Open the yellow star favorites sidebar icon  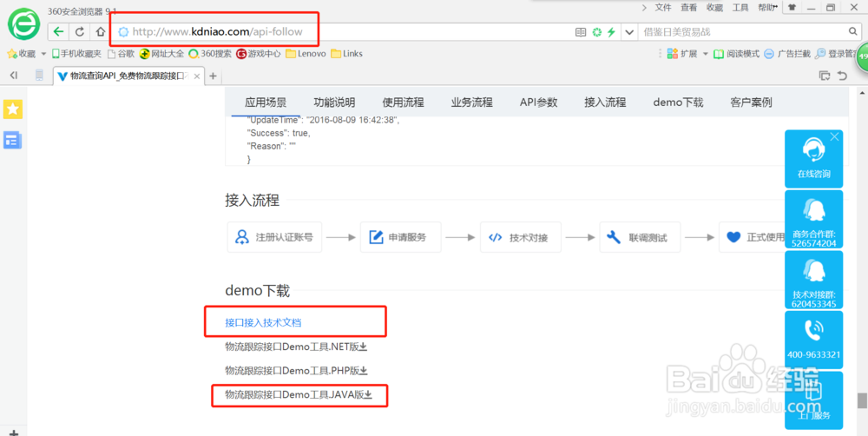13,109
